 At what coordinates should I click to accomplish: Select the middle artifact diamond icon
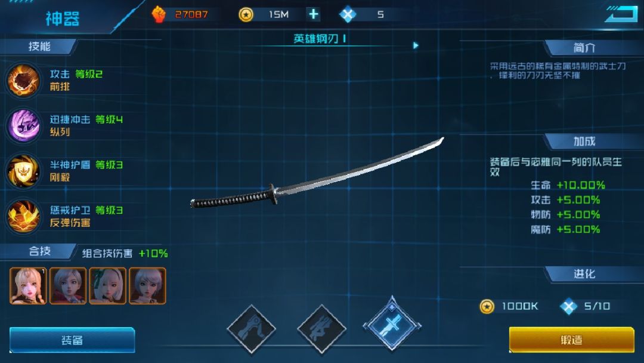[321, 328]
